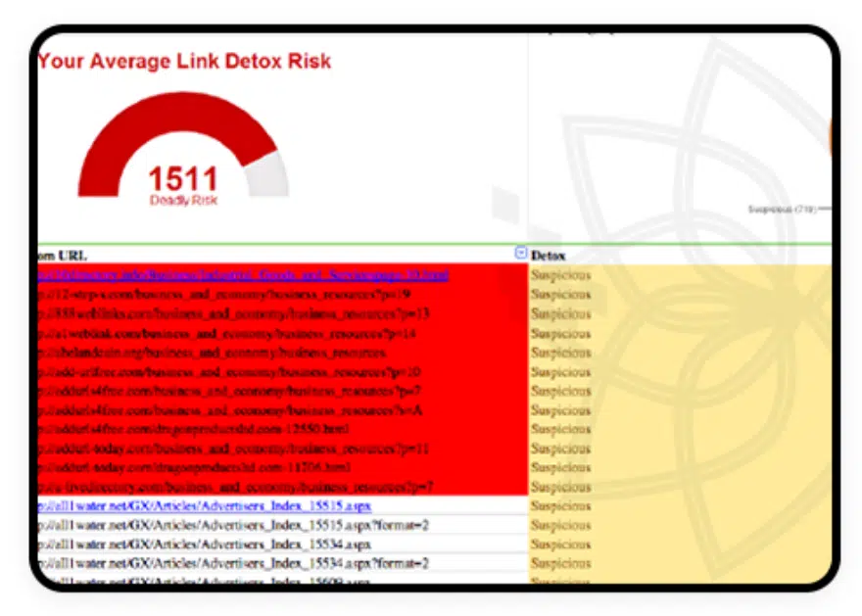Image resolution: width=862 pixels, height=616 pixels.
Task: Select the dragonproductsltd.com-12550.html URL row
Action: tap(196, 429)
